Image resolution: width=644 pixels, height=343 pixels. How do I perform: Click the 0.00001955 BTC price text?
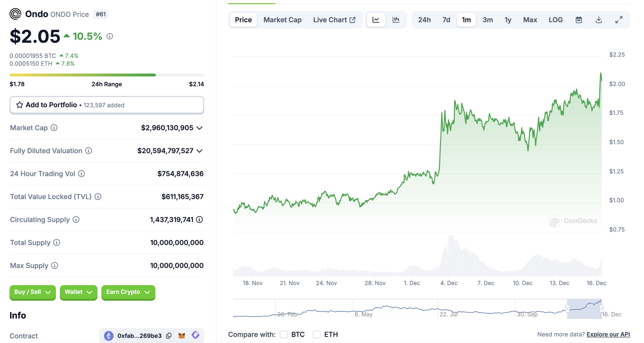tap(33, 56)
